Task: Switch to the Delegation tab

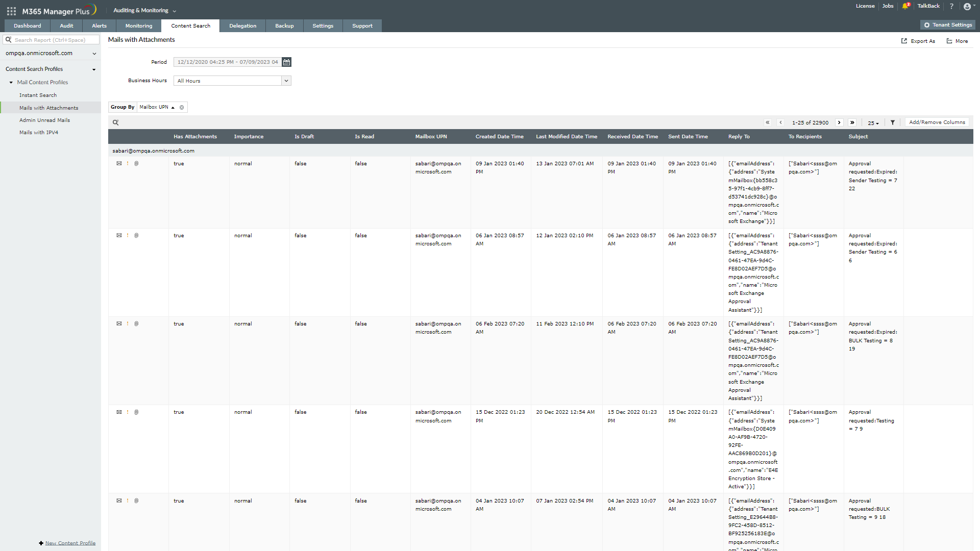Action: click(x=242, y=26)
